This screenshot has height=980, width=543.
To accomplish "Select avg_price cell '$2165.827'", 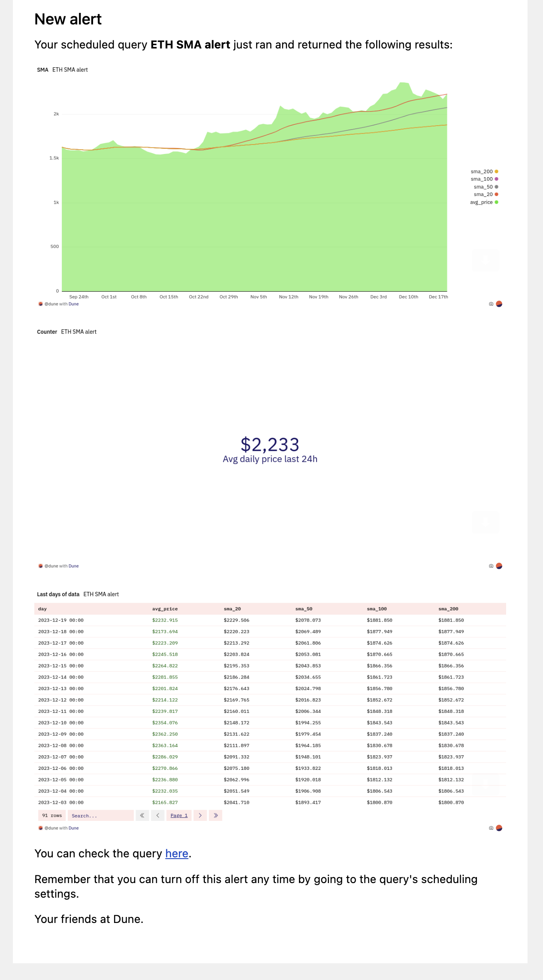I will pyautogui.click(x=165, y=802).
